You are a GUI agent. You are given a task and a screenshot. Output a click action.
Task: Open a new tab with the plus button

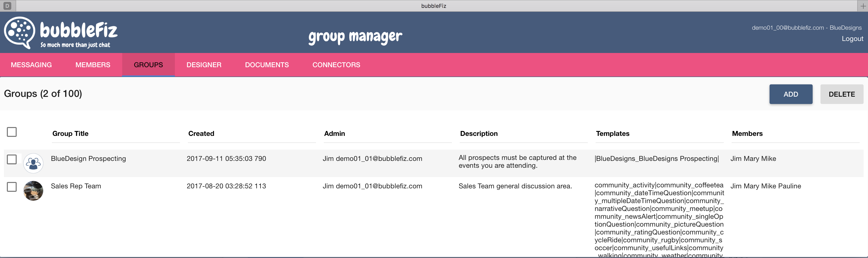pos(863,6)
